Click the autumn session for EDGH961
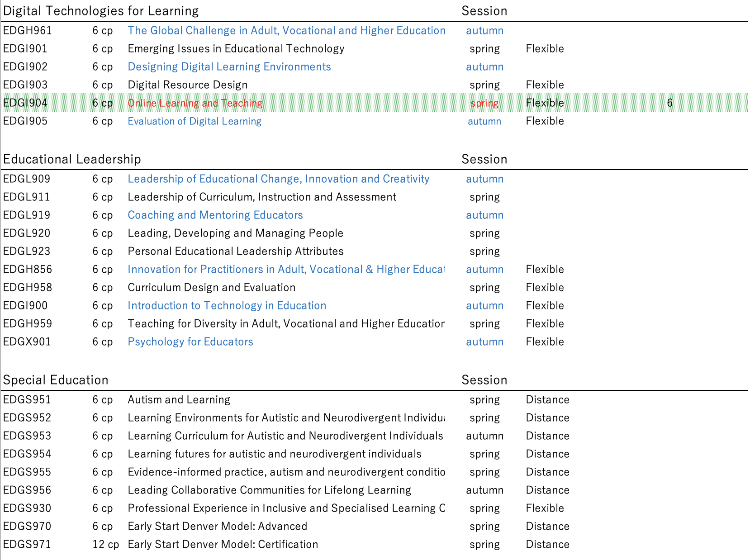Screen dimensions: 750x560 [485, 30]
